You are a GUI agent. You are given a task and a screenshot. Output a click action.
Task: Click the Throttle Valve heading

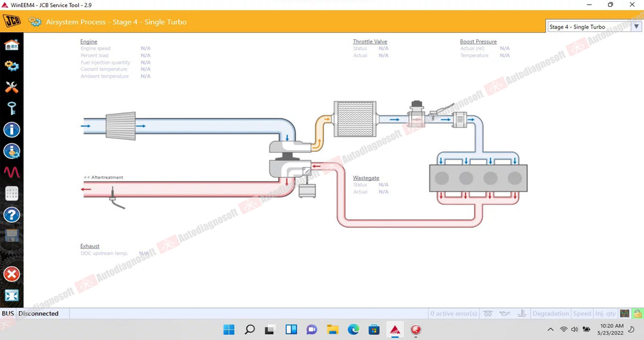tap(370, 42)
